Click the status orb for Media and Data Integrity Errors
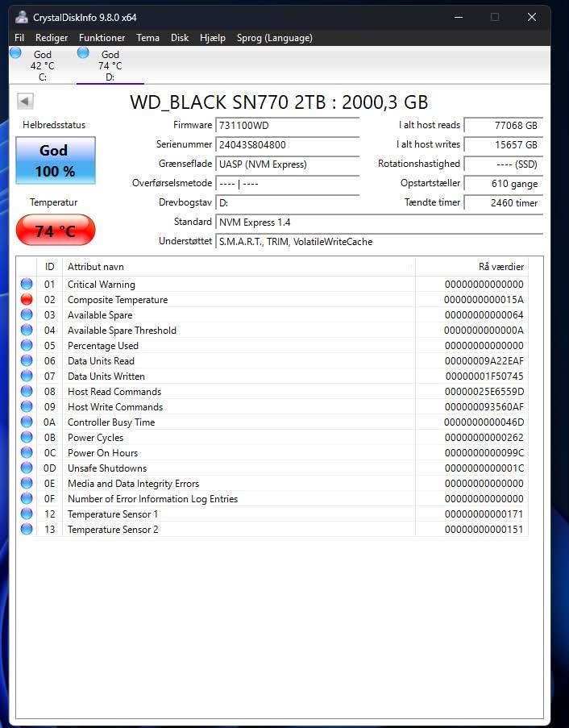This screenshot has height=728, width=569. tap(27, 483)
